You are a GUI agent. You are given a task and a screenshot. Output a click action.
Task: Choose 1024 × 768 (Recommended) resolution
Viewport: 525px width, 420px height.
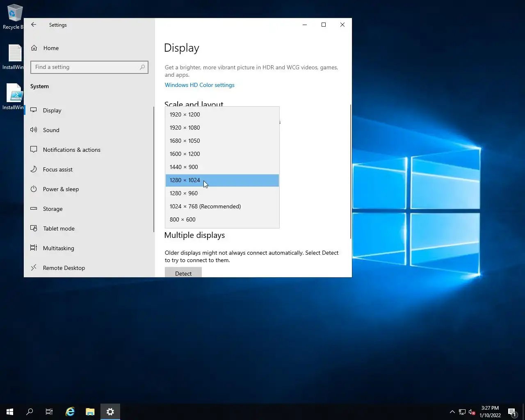[x=222, y=206]
